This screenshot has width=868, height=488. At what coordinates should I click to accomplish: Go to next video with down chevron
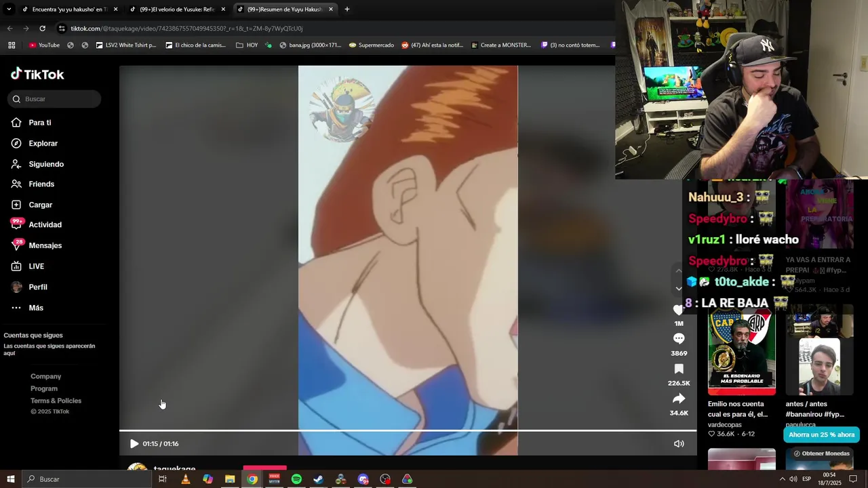[x=679, y=289]
